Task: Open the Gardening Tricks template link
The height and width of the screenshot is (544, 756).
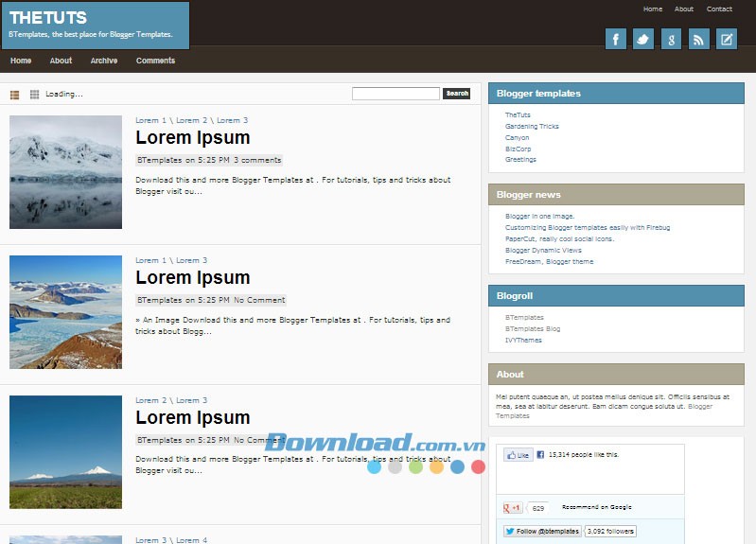Action: pyautogui.click(x=532, y=127)
